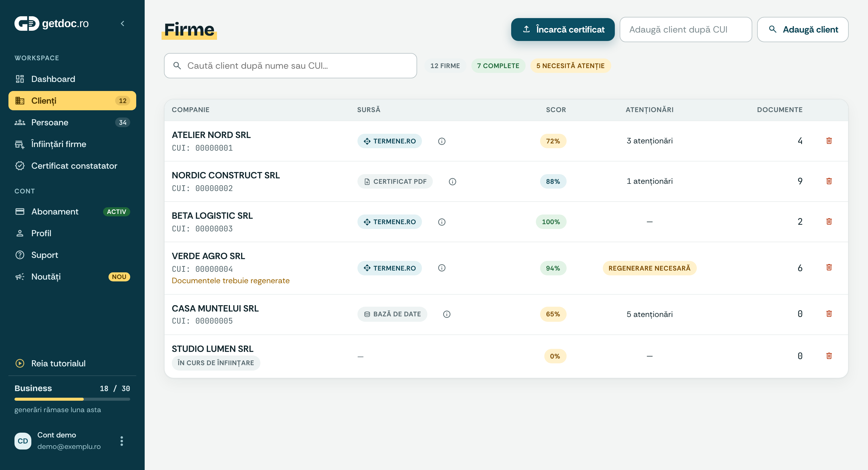Open Noutăți announcements
This screenshot has height=470, width=868.
[x=72, y=277]
